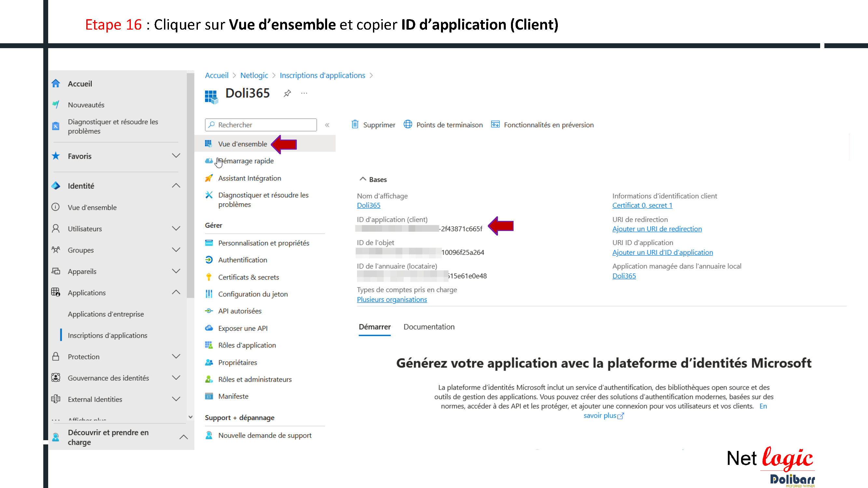Click the Points de terminaison globe icon
This screenshot has height=488, width=868.
click(x=408, y=125)
